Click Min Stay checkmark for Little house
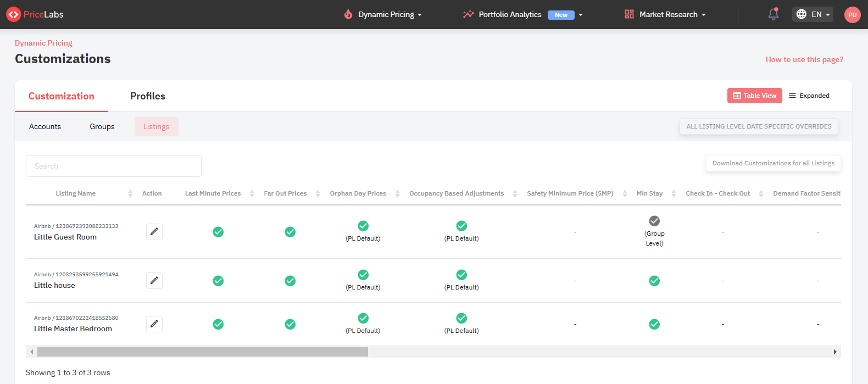 tap(654, 281)
